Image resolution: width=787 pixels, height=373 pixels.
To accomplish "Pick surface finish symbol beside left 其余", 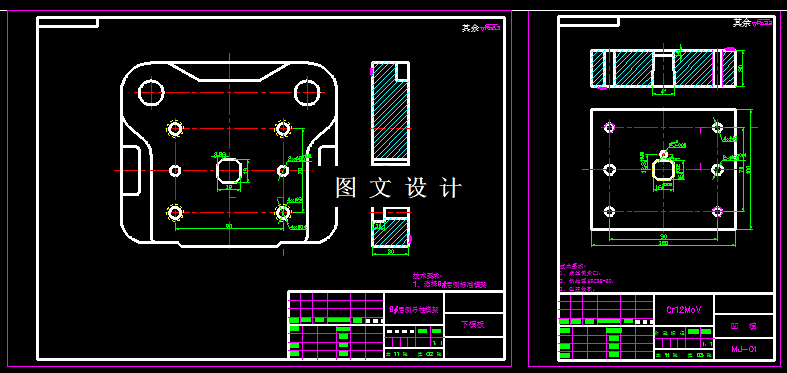I will [x=491, y=28].
